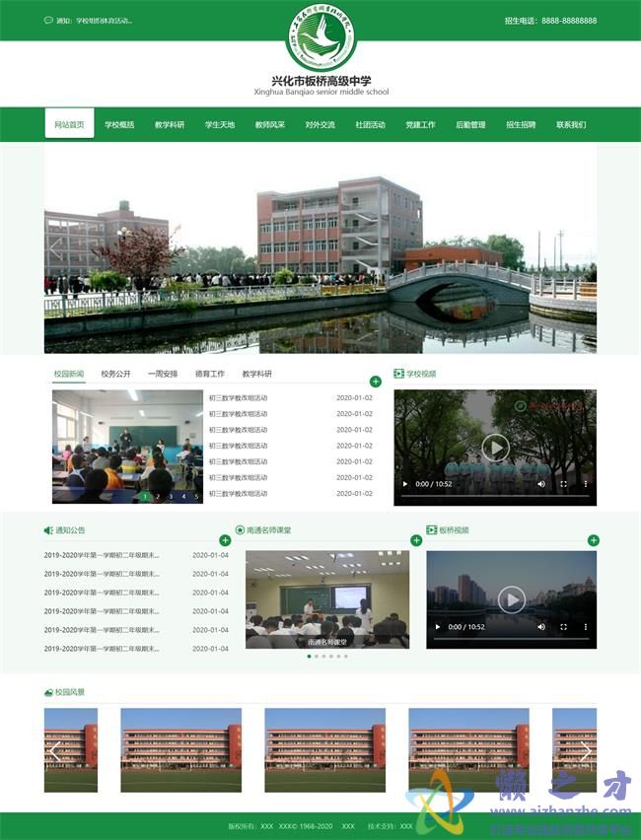The height and width of the screenshot is (840, 641).
Task: Open more options on the 板桥视频 player
Action: [x=585, y=627]
